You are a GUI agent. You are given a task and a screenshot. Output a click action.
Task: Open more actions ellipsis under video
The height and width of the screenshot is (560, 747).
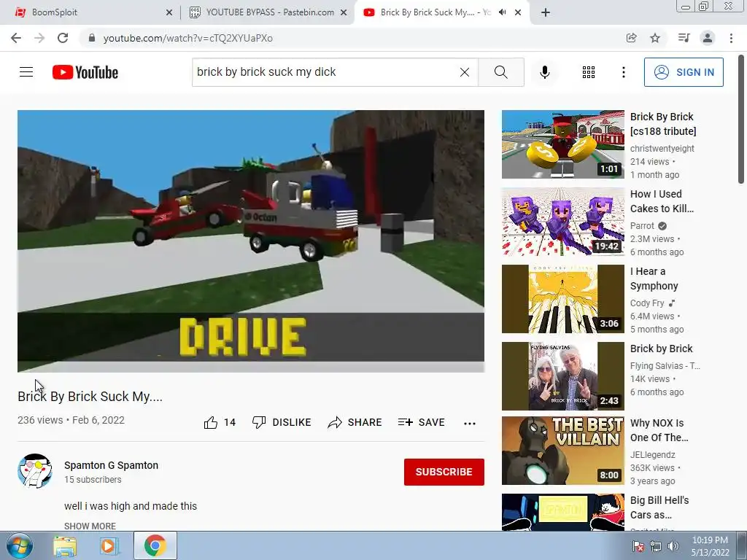470,423
